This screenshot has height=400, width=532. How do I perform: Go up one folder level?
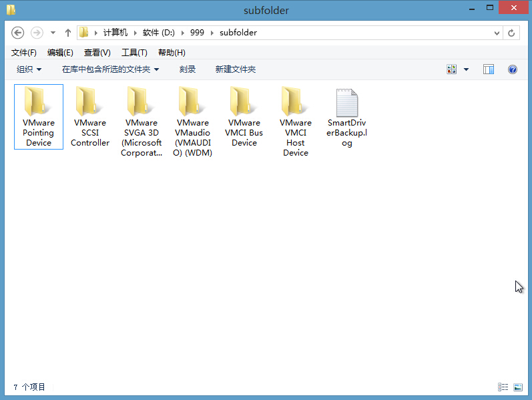coord(68,33)
